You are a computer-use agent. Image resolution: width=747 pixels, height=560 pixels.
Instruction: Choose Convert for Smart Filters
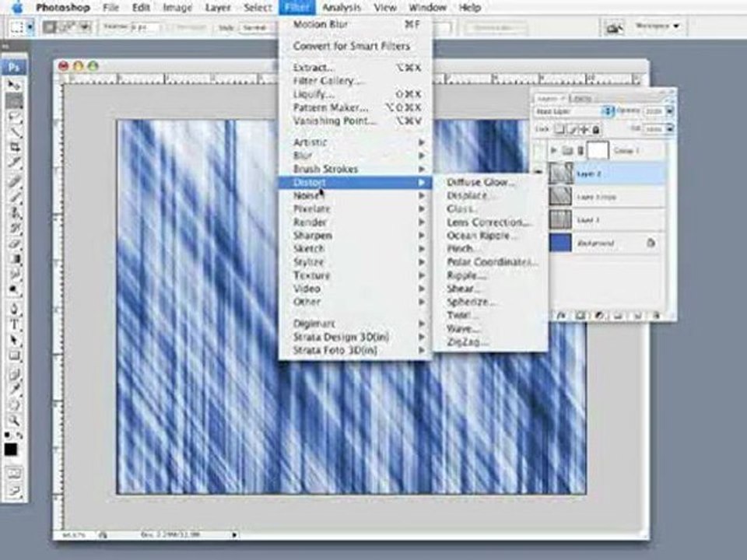[x=356, y=46]
